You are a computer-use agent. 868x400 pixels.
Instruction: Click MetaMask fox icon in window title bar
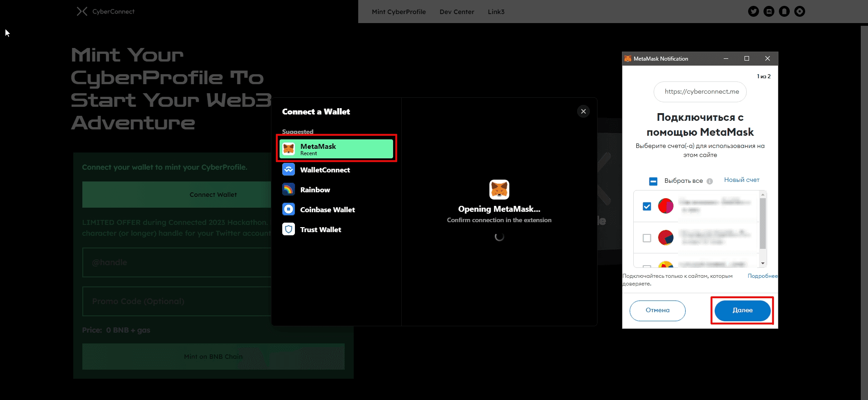tap(628, 59)
